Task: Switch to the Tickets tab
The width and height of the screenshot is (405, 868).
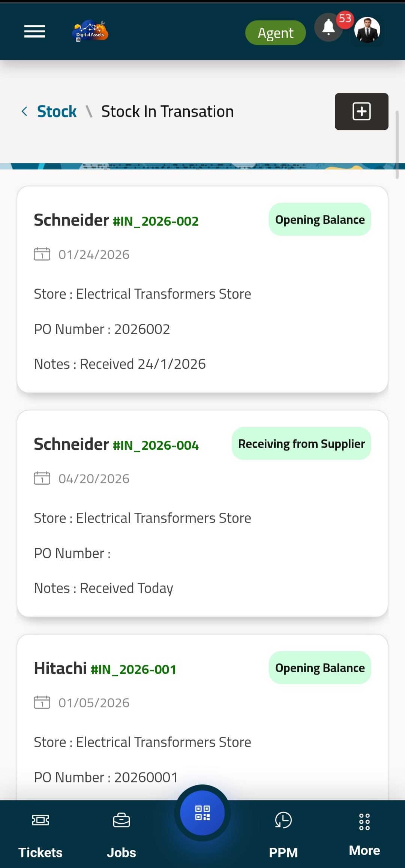Action: pyautogui.click(x=40, y=835)
